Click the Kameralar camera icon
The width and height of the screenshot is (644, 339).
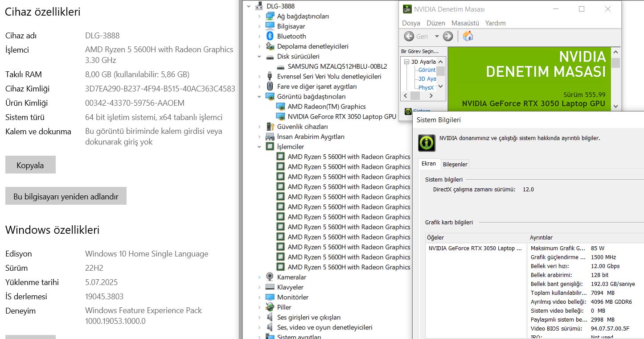270,277
